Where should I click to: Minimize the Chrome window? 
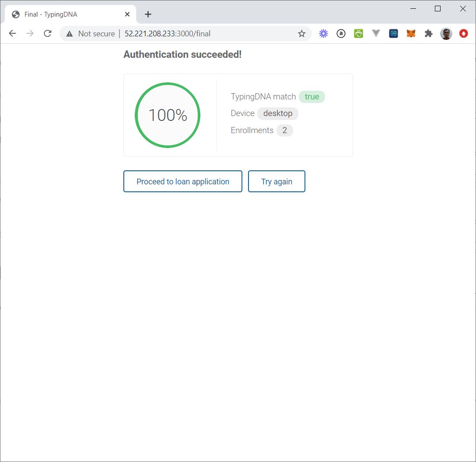click(x=413, y=8)
